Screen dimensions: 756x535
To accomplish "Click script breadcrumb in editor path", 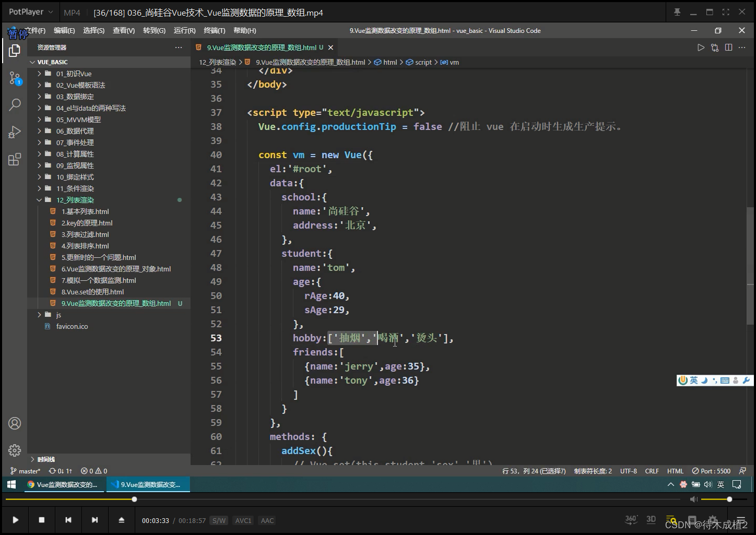I will pos(419,62).
